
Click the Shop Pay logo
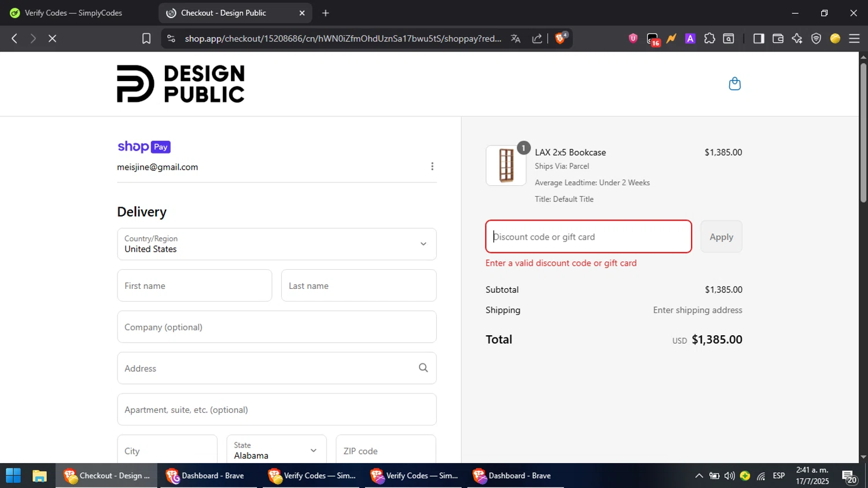point(144,146)
